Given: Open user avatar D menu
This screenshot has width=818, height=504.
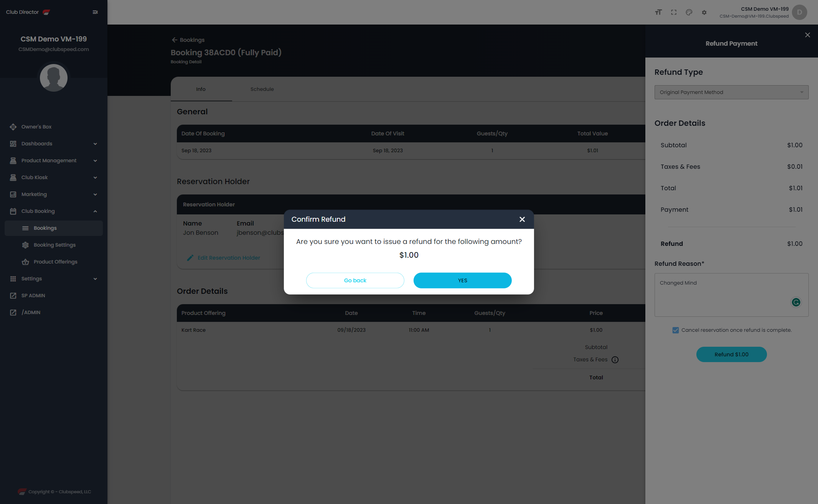Looking at the screenshot, I should (x=800, y=12).
